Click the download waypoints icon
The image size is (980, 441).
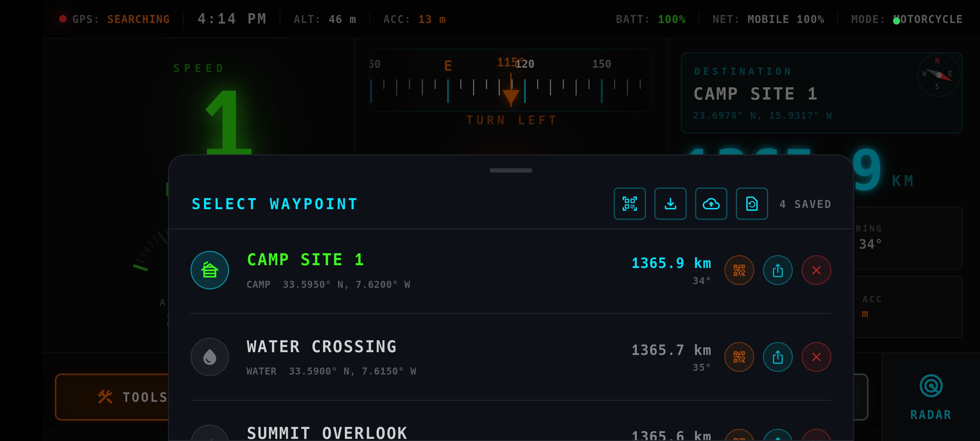[670, 204]
